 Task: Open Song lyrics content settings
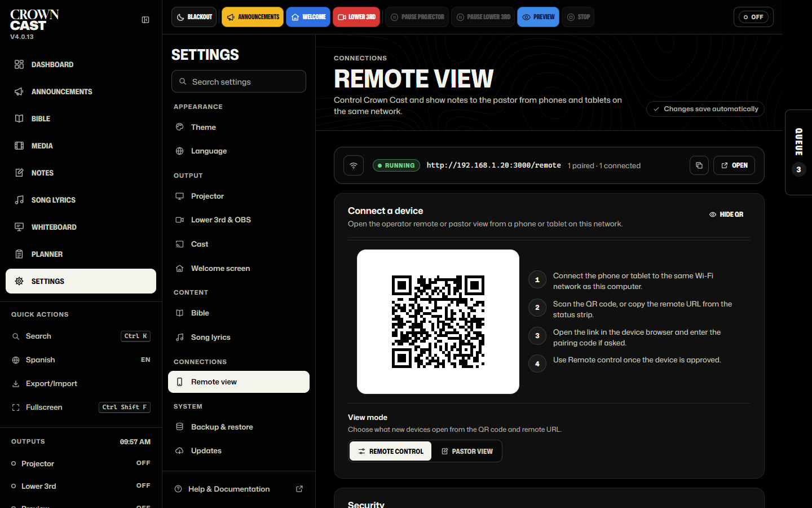pyautogui.click(x=239, y=337)
